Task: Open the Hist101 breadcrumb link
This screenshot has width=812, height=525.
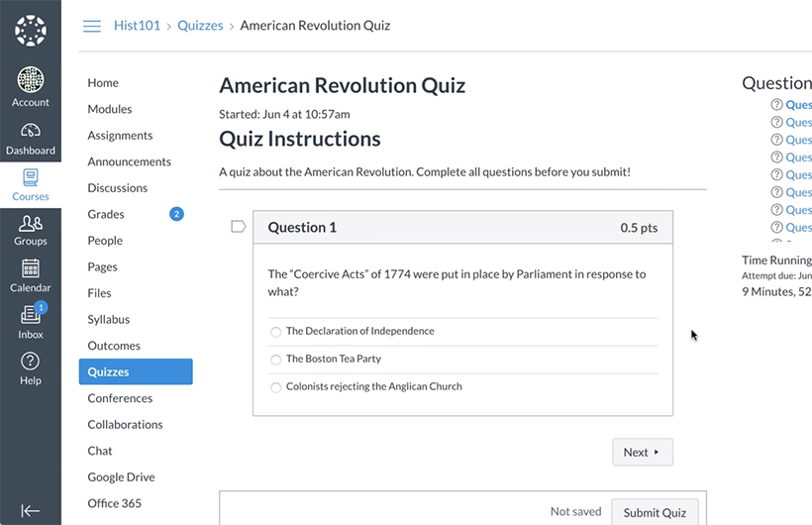Action: tap(138, 26)
